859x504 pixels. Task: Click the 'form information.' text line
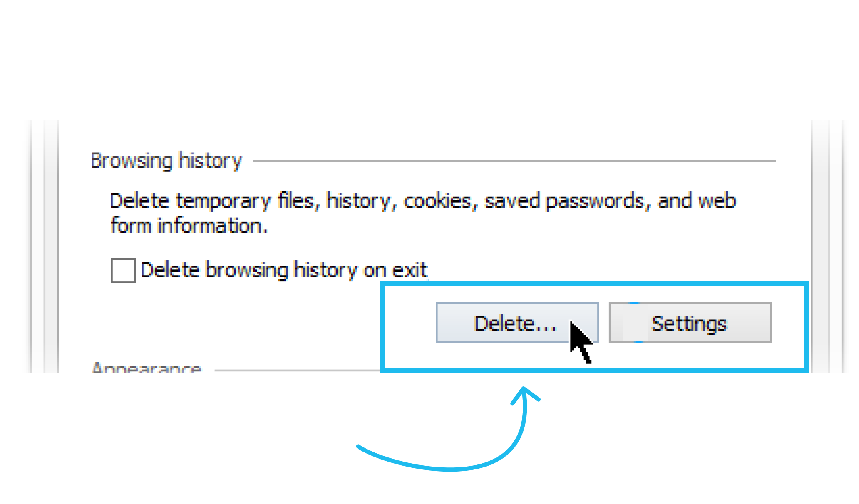pyautogui.click(x=189, y=226)
